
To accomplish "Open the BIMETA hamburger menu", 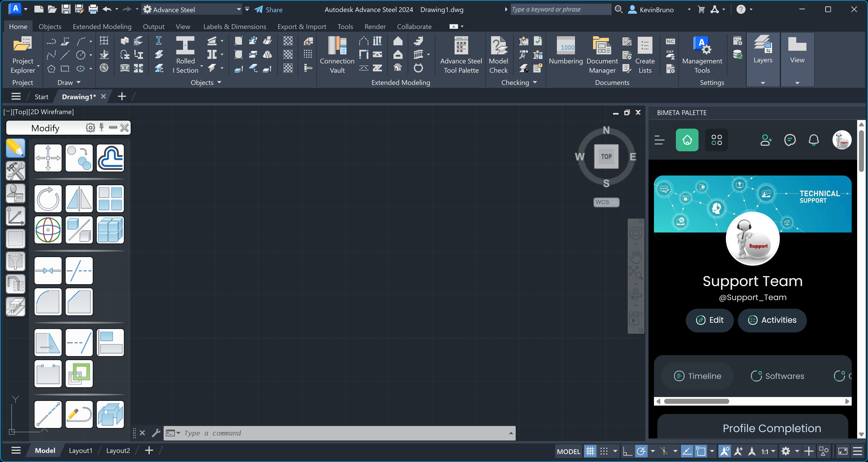I will 659,140.
